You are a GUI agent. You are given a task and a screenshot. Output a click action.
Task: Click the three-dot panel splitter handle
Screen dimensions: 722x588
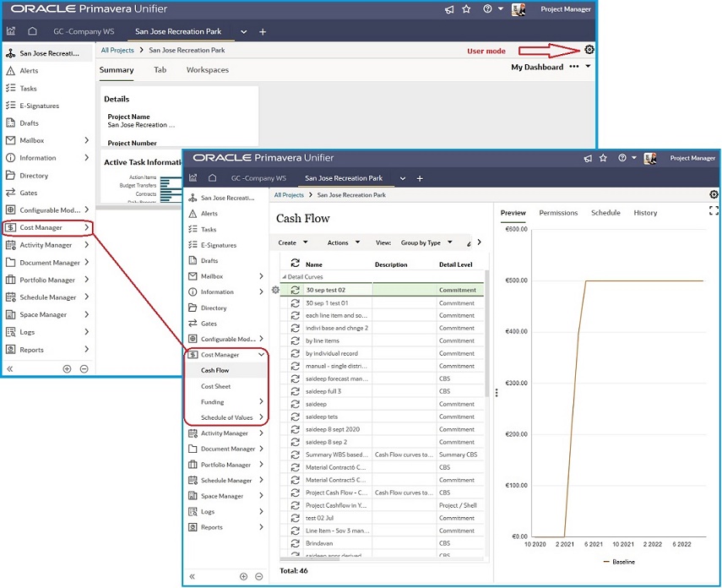coord(497,393)
